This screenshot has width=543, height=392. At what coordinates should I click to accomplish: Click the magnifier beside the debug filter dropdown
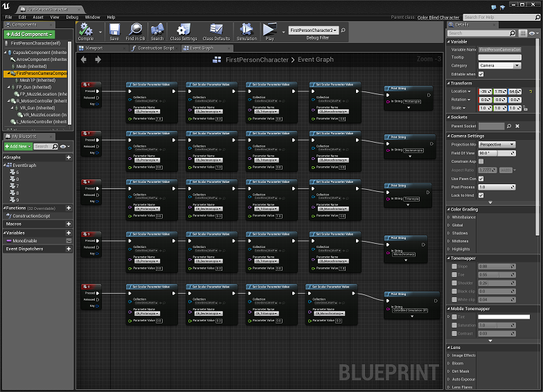click(344, 30)
